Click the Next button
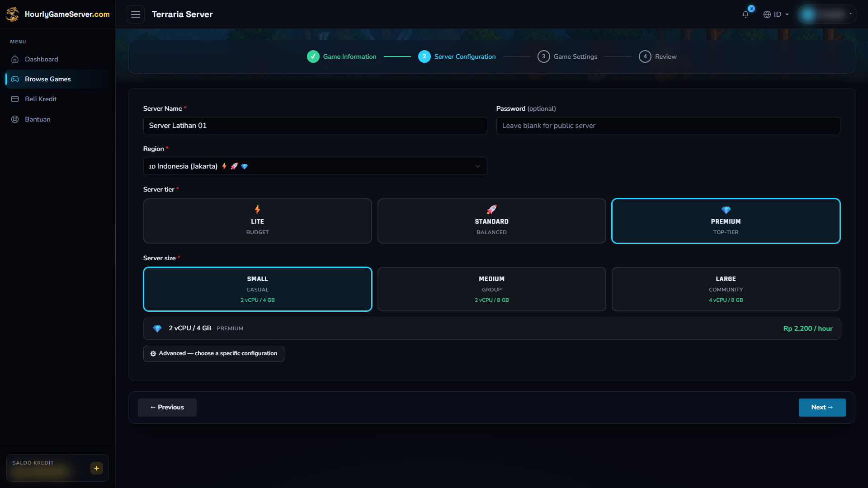The width and height of the screenshot is (868, 488). coord(822,408)
